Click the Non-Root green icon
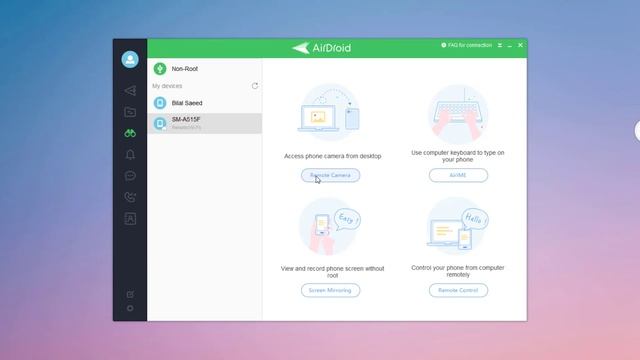This screenshot has height=360, width=640. [160, 69]
